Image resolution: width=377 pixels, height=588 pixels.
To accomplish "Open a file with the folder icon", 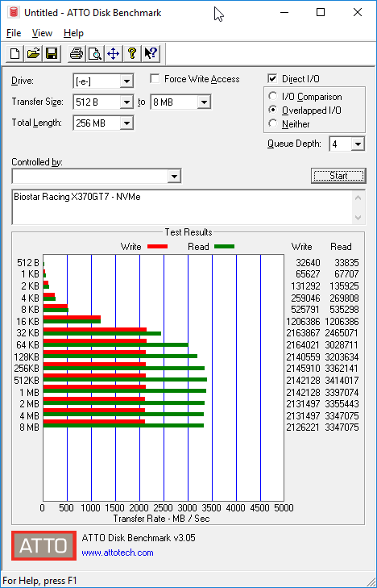I will click(33, 53).
